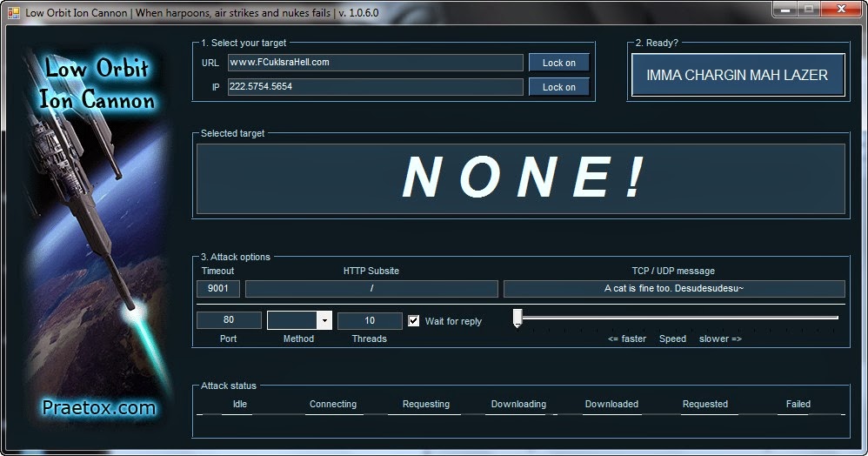Screen dimensions: 868x456
Task: Click the Praetox.com logo text
Action: tap(99, 408)
